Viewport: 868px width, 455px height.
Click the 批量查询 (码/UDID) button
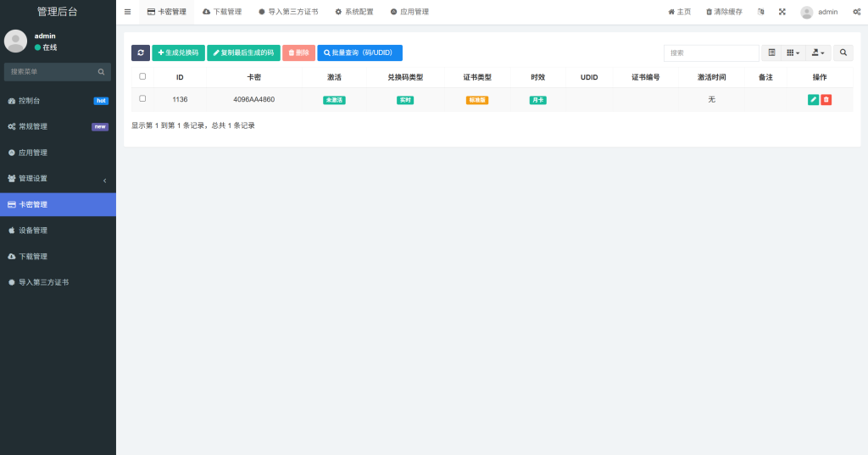(359, 53)
